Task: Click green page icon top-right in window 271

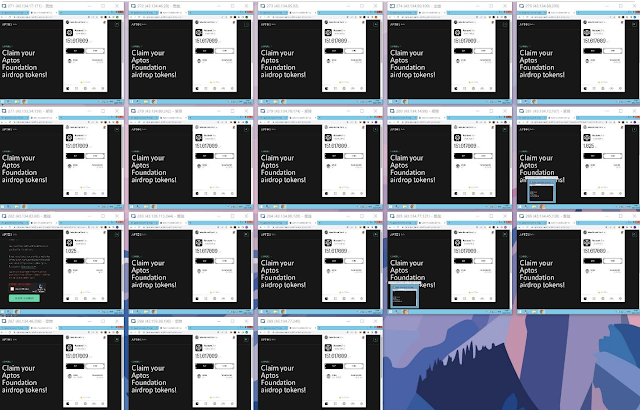Action: click(117, 24)
